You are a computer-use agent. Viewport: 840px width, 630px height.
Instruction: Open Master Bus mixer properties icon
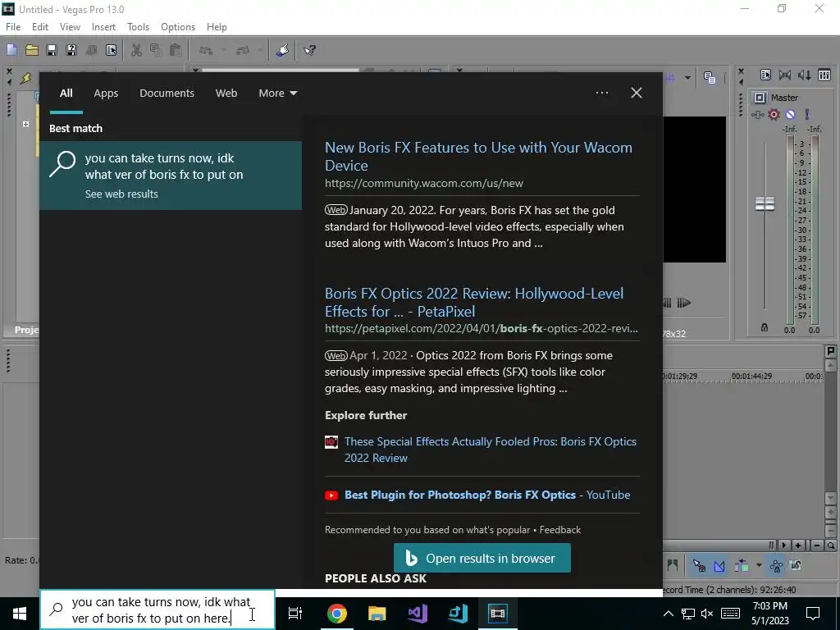[x=765, y=75]
